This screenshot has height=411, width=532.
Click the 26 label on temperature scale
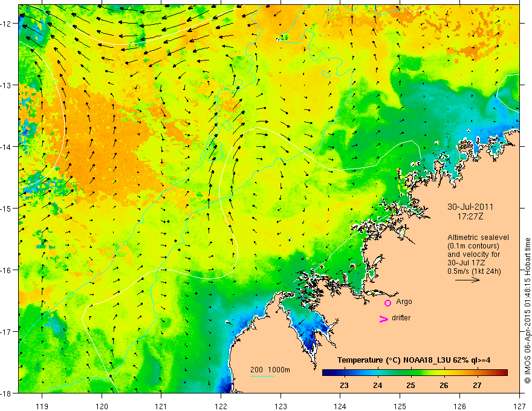[x=444, y=386]
